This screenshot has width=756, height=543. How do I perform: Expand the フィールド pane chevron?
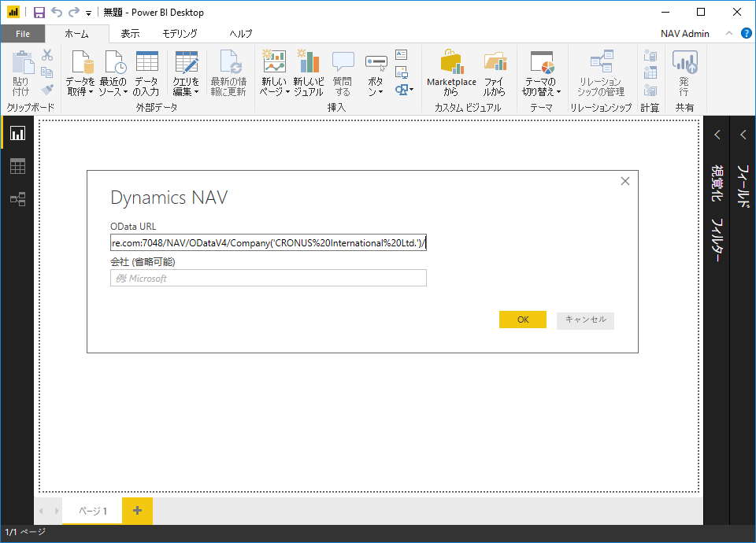click(x=743, y=135)
